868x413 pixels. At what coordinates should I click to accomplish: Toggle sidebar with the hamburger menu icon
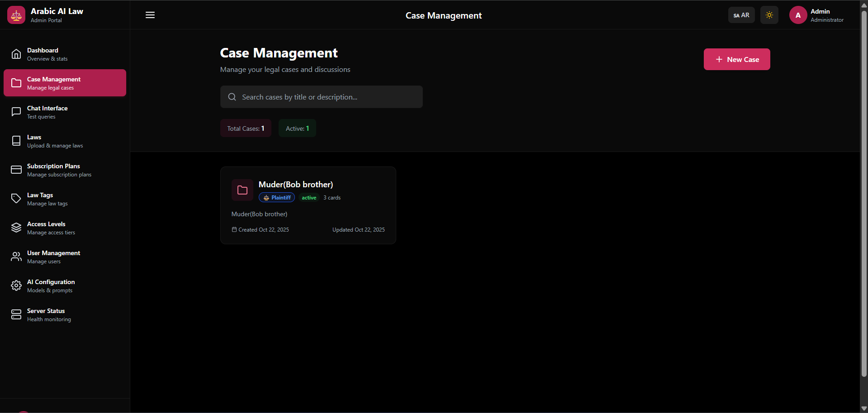point(150,15)
